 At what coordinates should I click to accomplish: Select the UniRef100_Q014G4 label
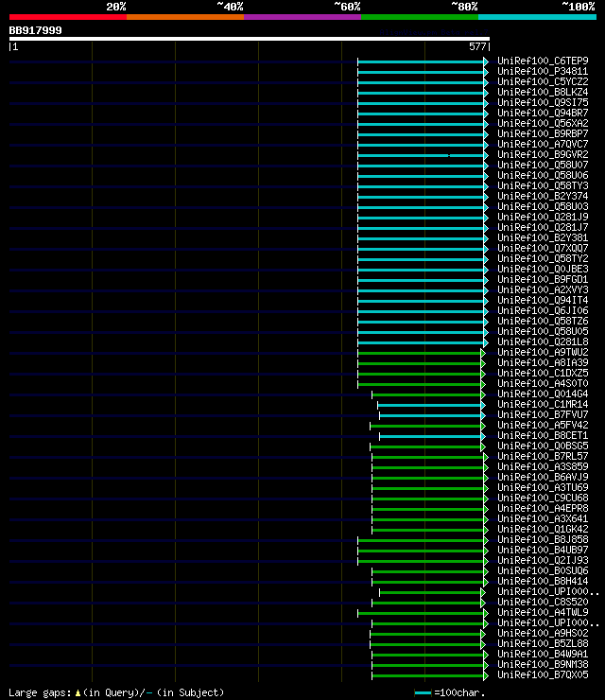pyautogui.click(x=543, y=394)
